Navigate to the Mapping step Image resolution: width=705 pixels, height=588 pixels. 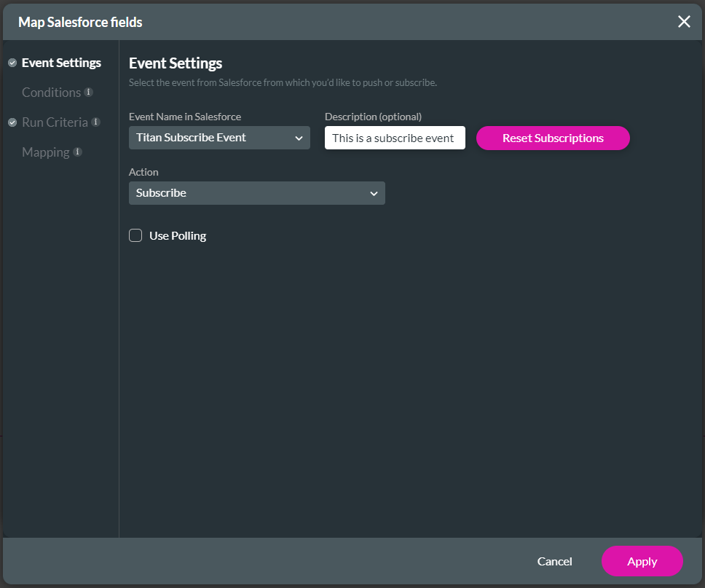tap(45, 152)
